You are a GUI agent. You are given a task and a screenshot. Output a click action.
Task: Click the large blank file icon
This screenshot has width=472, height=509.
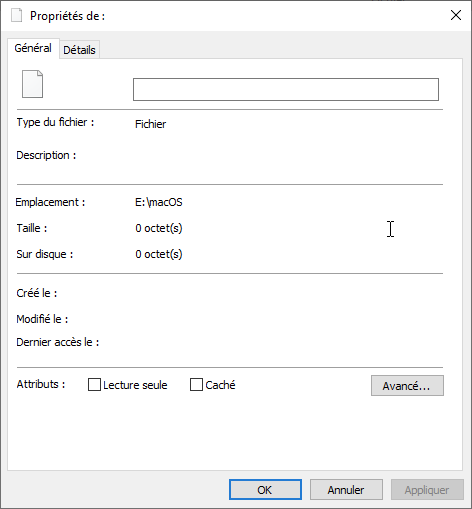[32, 84]
